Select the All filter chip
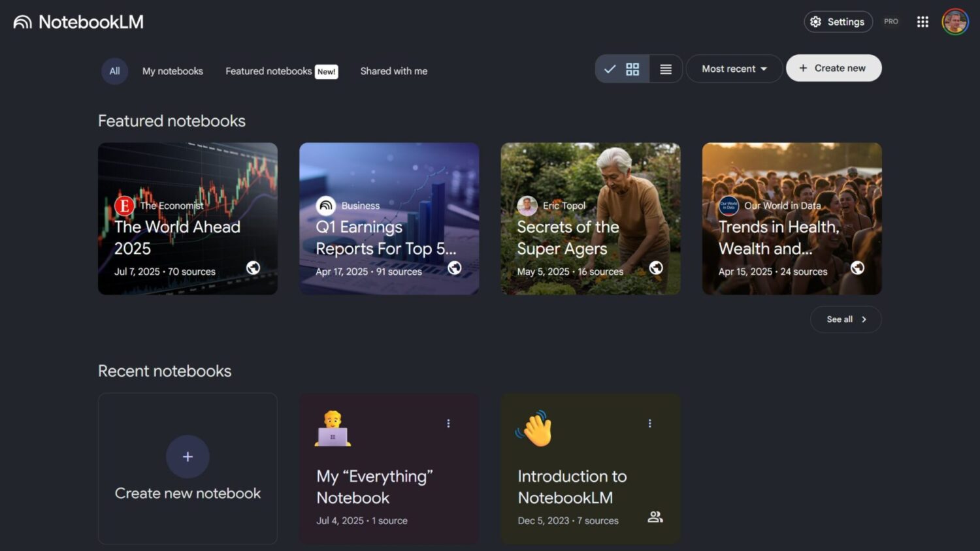Viewport: 980px width, 551px height. (114, 71)
